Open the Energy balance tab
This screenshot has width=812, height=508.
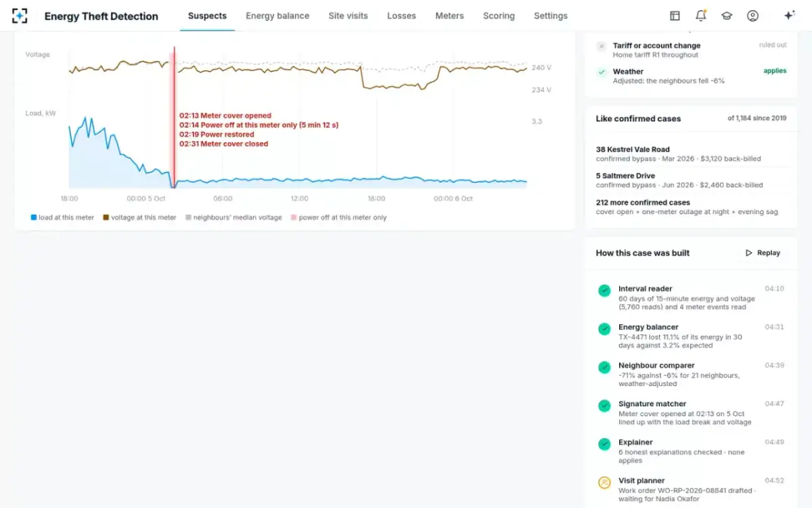click(277, 16)
